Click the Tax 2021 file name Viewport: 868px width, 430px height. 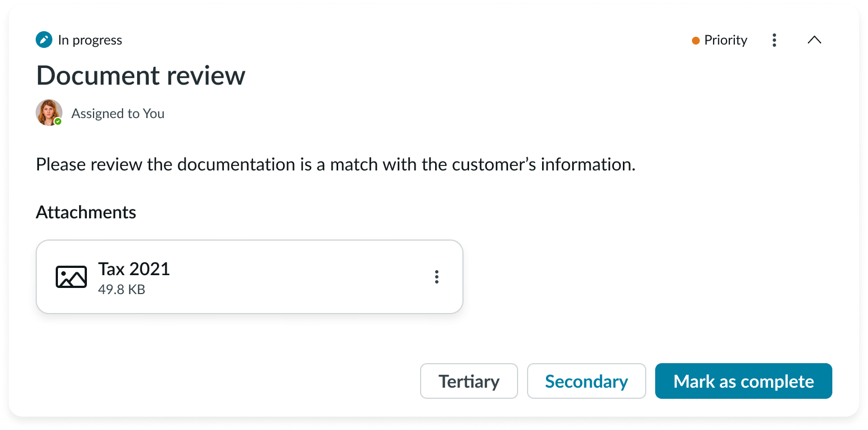pos(134,269)
